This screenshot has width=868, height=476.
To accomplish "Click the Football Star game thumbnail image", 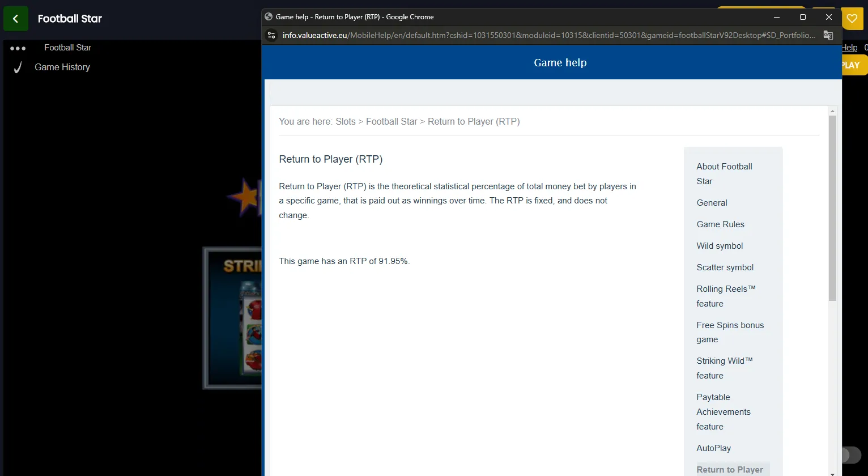I will [232, 318].
